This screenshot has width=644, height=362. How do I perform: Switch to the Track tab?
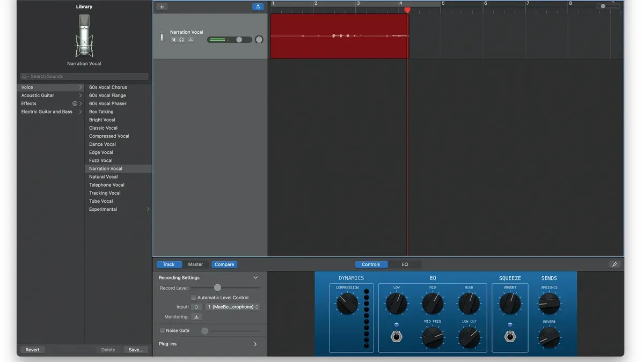pyautogui.click(x=169, y=264)
